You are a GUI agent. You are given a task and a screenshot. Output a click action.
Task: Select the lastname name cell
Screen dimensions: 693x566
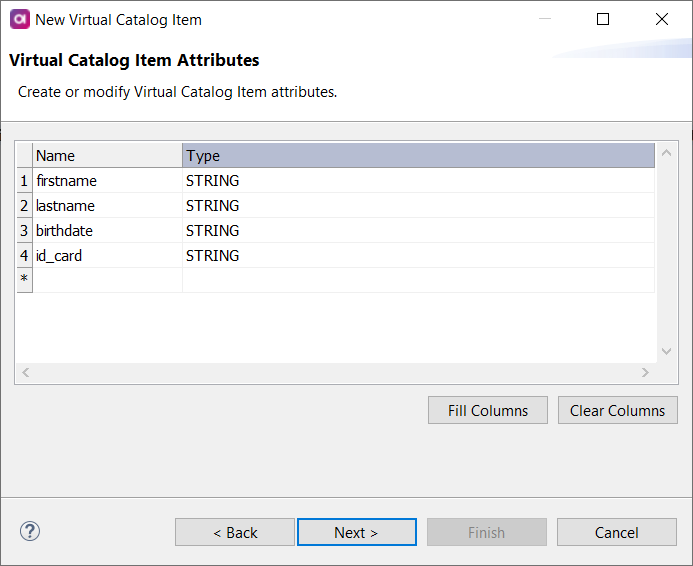coord(107,206)
